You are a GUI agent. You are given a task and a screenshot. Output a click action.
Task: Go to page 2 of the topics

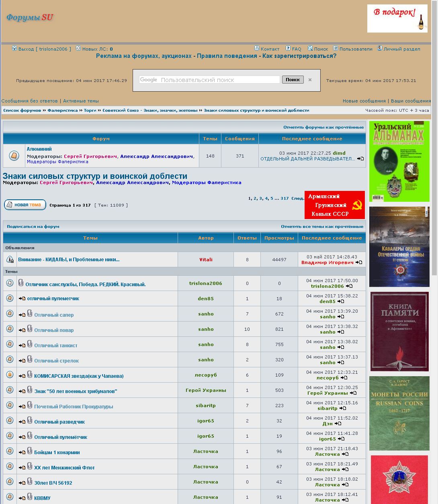click(x=255, y=199)
